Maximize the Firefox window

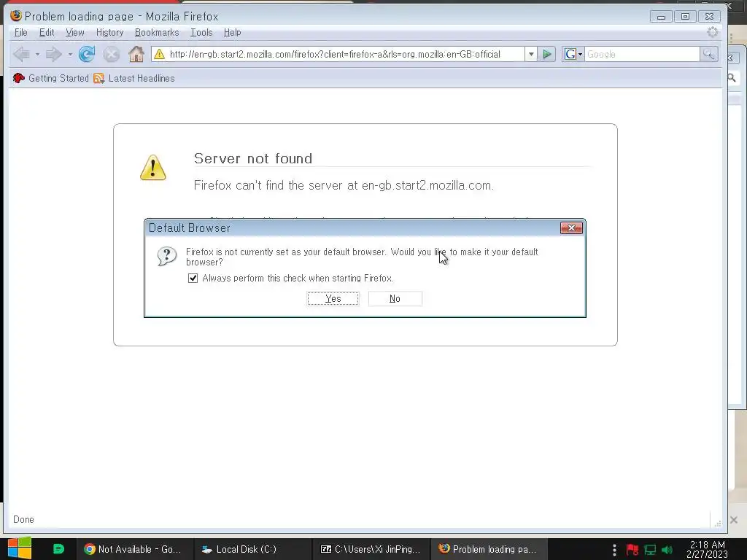pos(685,17)
